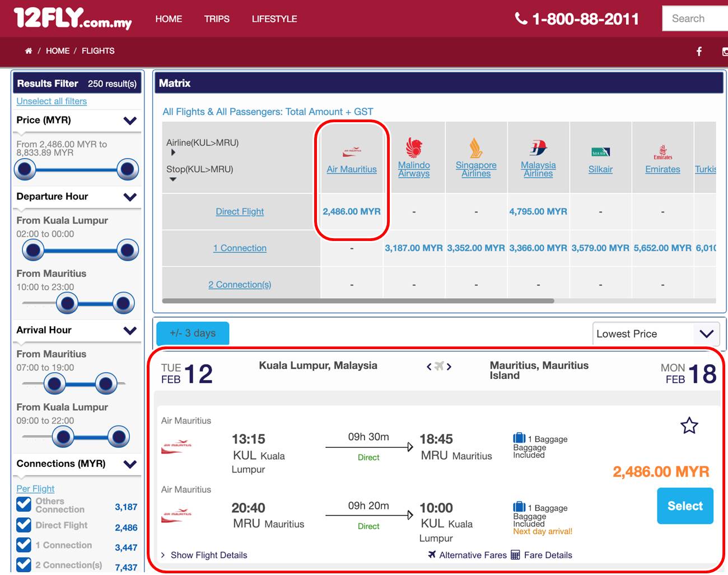Click Unselect all filters link

(52, 101)
